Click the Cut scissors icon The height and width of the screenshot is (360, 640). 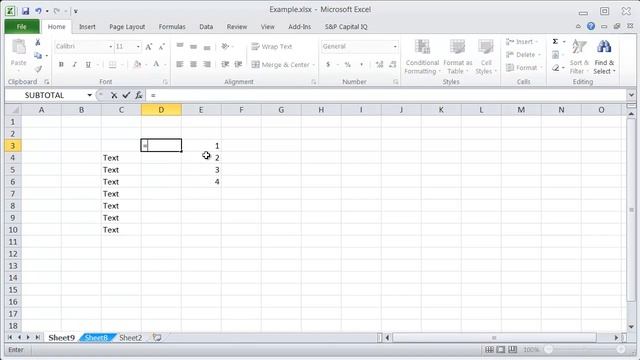tap(38, 42)
